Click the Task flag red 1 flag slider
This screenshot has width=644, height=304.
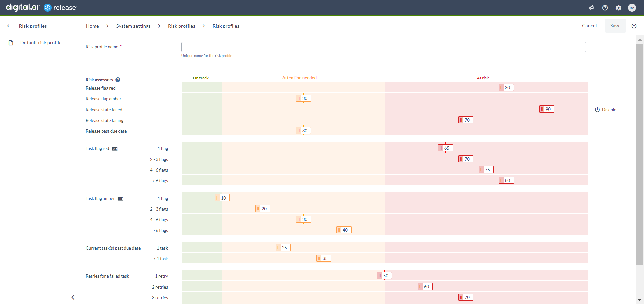(x=445, y=148)
